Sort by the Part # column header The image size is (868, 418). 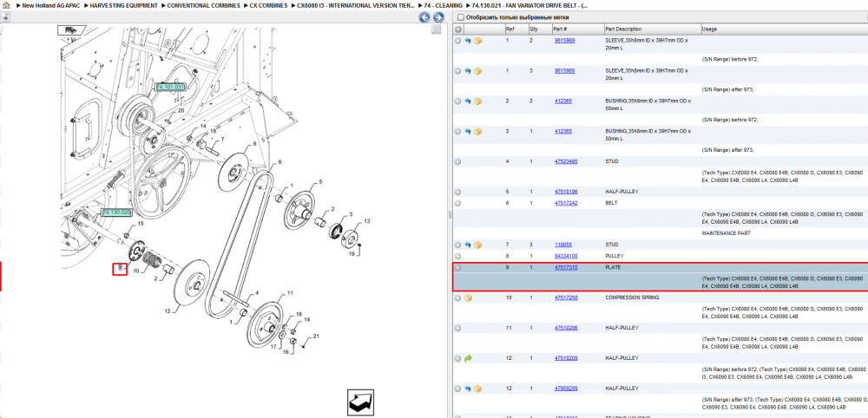[x=577, y=29]
